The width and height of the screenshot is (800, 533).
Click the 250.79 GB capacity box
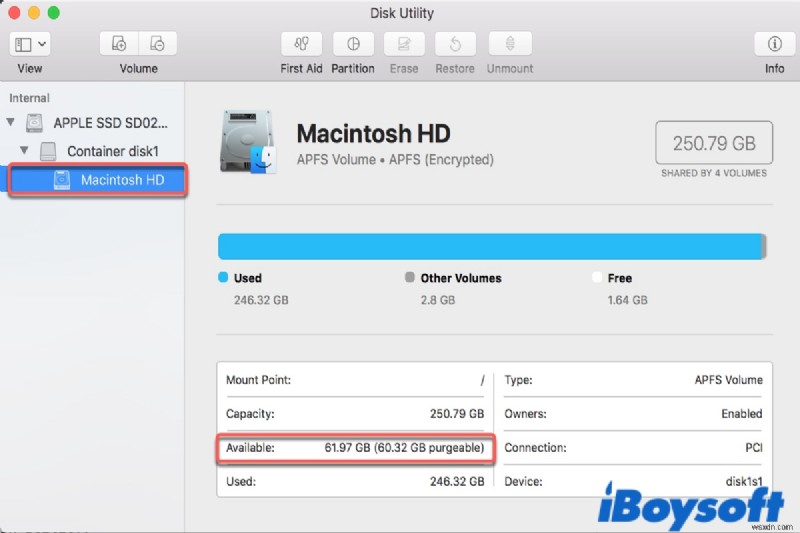pyautogui.click(x=714, y=143)
